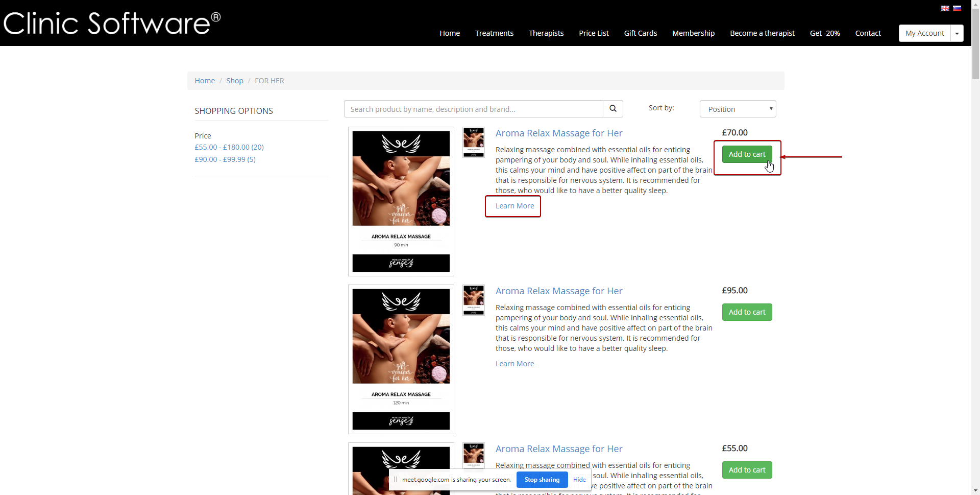
Task: Click the page vertical scrollbar thumb
Action: coord(975,44)
